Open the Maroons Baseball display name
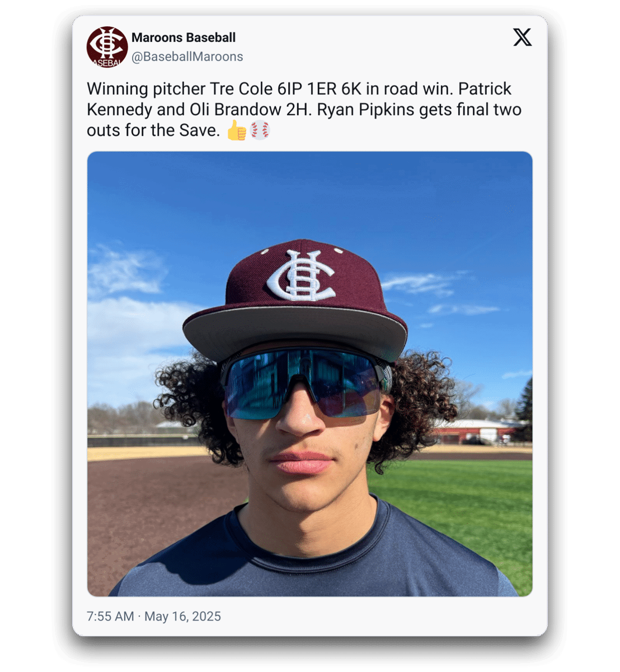 [x=184, y=38]
